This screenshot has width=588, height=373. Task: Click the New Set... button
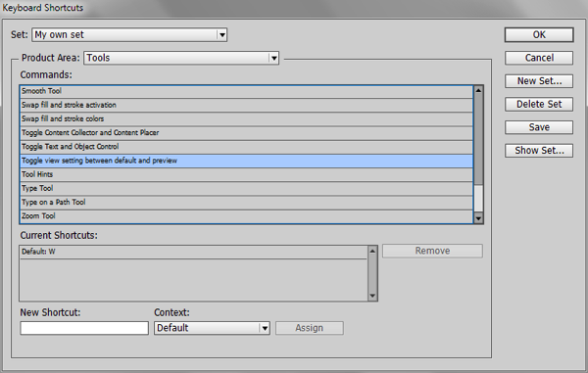[x=539, y=81]
